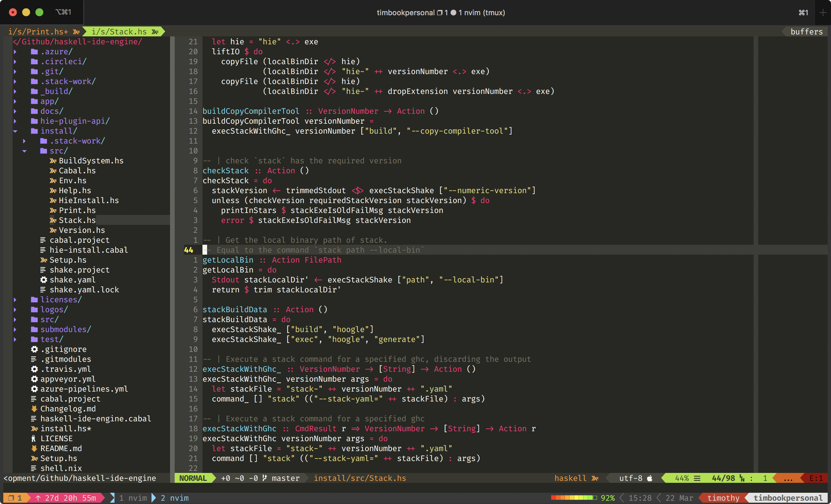Switch to the i/s/Print.hs+ buffer tab
This screenshot has width=831, height=504.
point(38,32)
